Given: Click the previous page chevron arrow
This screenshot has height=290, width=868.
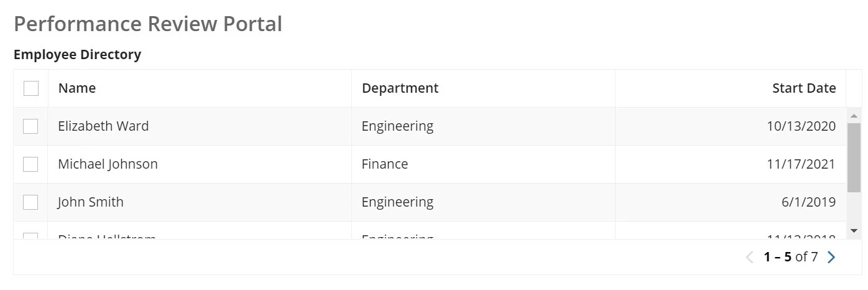Looking at the screenshot, I should pyautogui.click(x=749, y=257).
